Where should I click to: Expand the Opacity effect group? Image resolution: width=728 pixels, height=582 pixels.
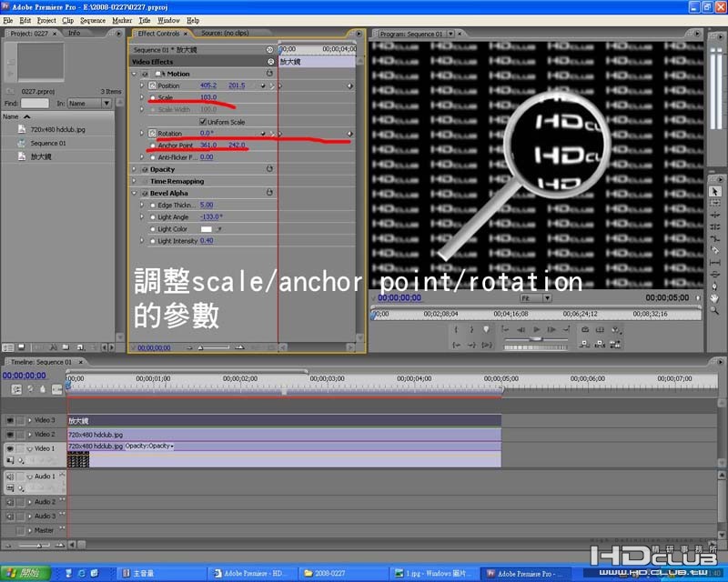134,169
